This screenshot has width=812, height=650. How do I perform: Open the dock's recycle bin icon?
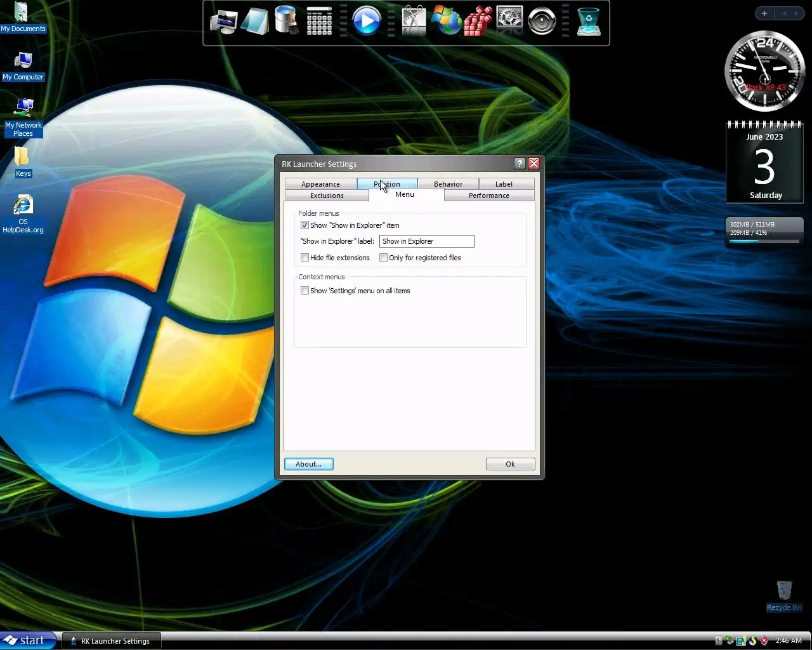(589, 21)
